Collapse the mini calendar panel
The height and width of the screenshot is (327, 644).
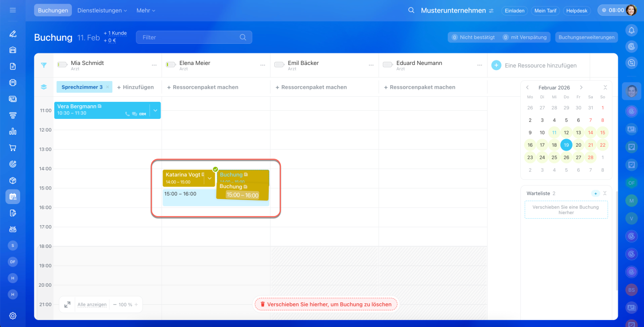605,87
